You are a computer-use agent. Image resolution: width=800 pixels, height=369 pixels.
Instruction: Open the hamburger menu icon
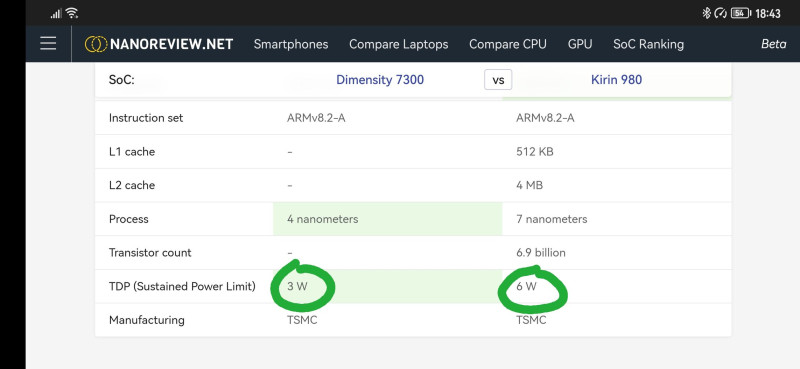[x=48, y=43]
